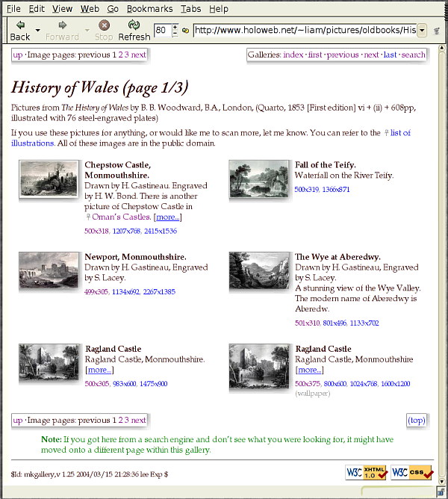Open the Bookmarks menu
The height and width of the screenshot is (499, 448).
[x=150, y=9]
